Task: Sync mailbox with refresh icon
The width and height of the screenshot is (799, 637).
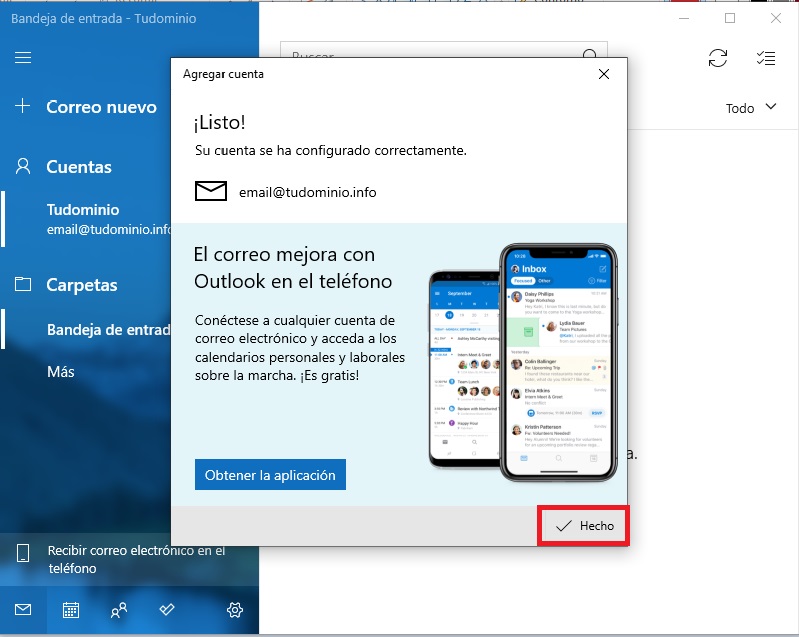Action: tap(717, 58)
